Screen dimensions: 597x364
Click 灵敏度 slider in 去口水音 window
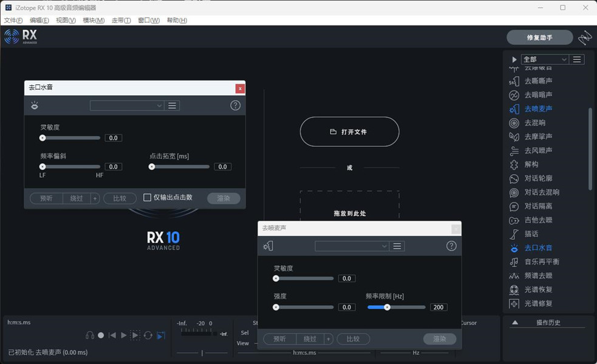tap(70, 138)
